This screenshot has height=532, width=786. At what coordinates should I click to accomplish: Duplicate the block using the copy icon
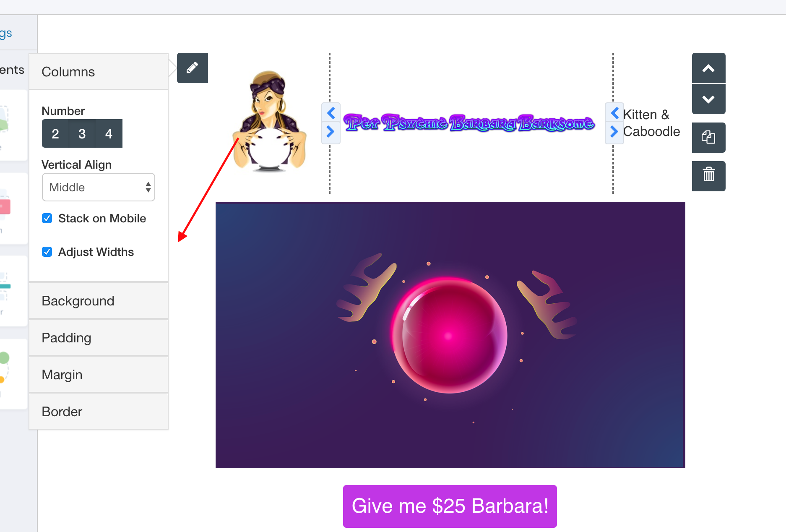point(708,137)
